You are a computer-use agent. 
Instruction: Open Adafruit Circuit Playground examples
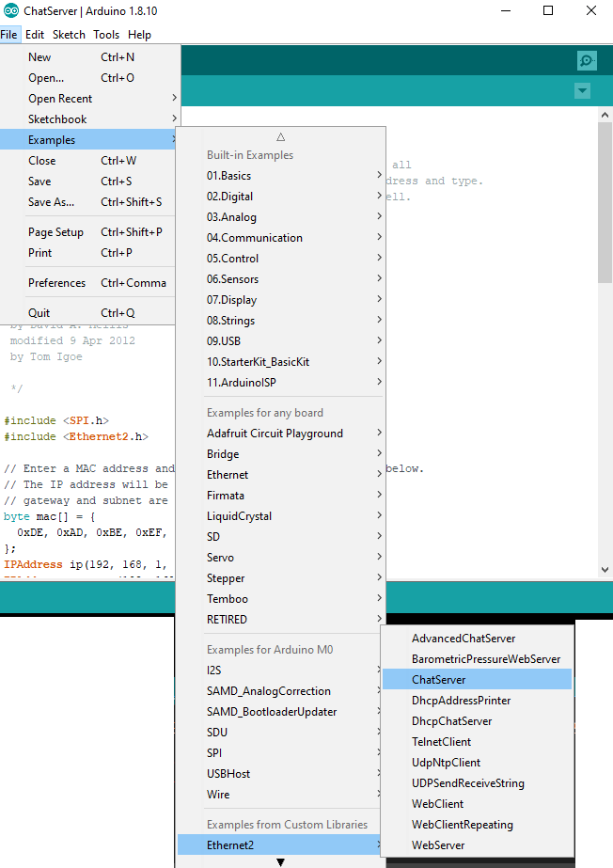(x=280, y=434)
